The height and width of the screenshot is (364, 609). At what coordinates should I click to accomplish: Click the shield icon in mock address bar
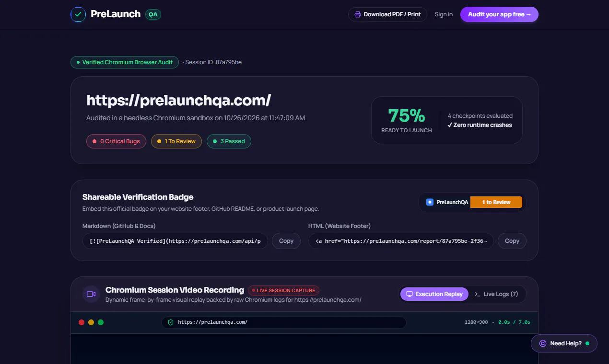pyautogui.click(x=171, y=322)
